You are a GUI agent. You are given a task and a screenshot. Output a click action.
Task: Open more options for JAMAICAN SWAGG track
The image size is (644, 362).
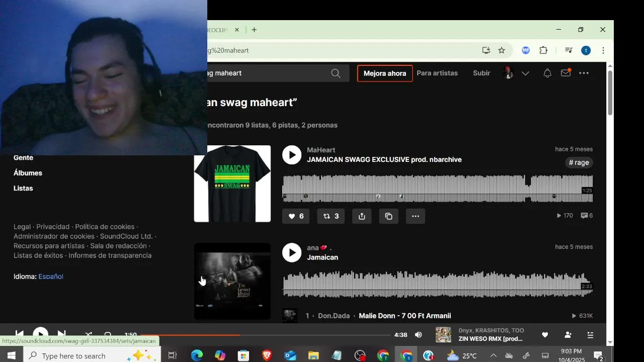click(416, 216)
